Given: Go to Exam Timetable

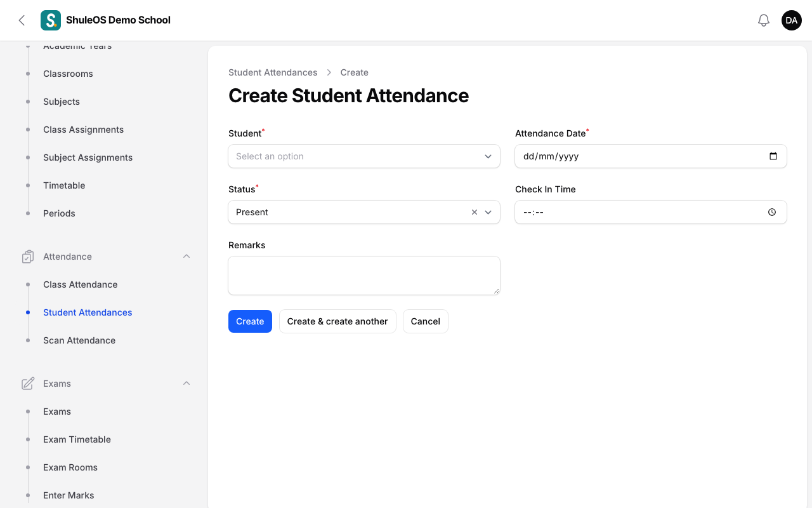Looking at the screenshot, I should [77, 439].
